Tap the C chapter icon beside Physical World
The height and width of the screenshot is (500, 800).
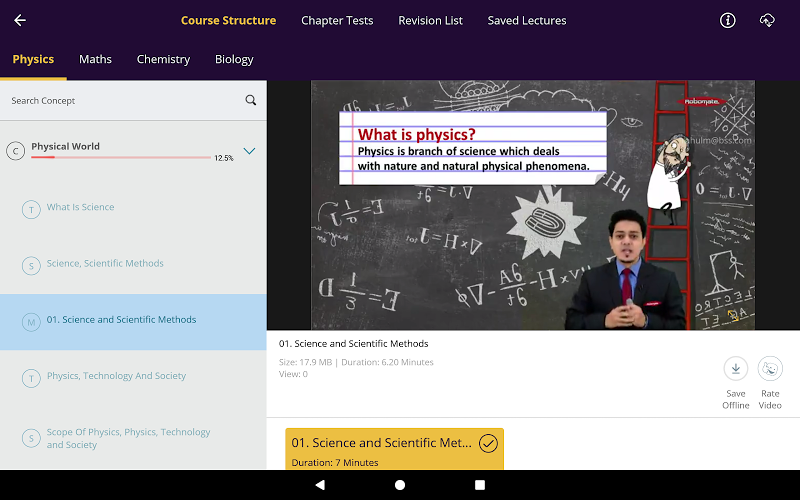15,151
